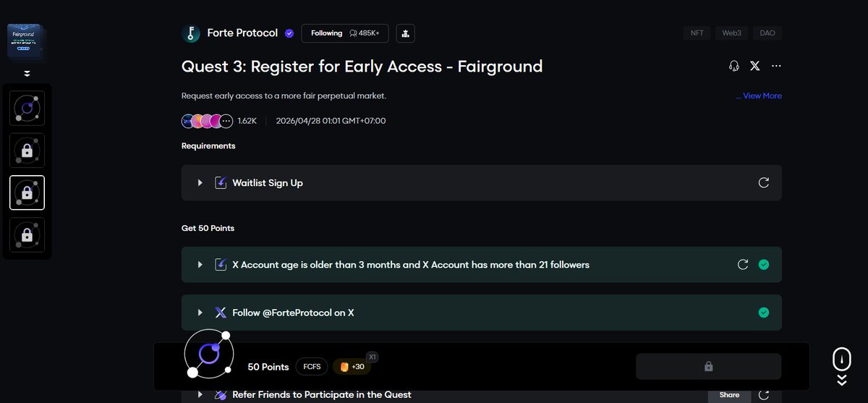
Task: Open the three-dot more options menu
Action: pos(776,66)
